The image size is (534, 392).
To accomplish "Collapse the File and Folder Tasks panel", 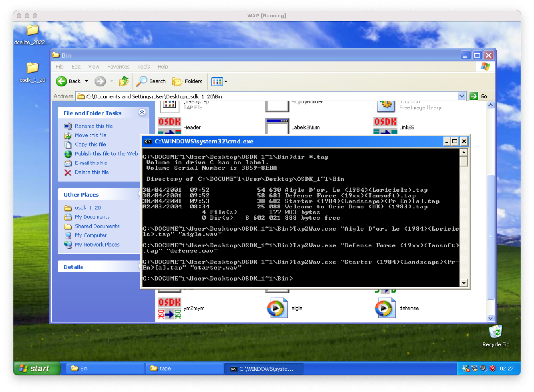I will pos(142,112).
